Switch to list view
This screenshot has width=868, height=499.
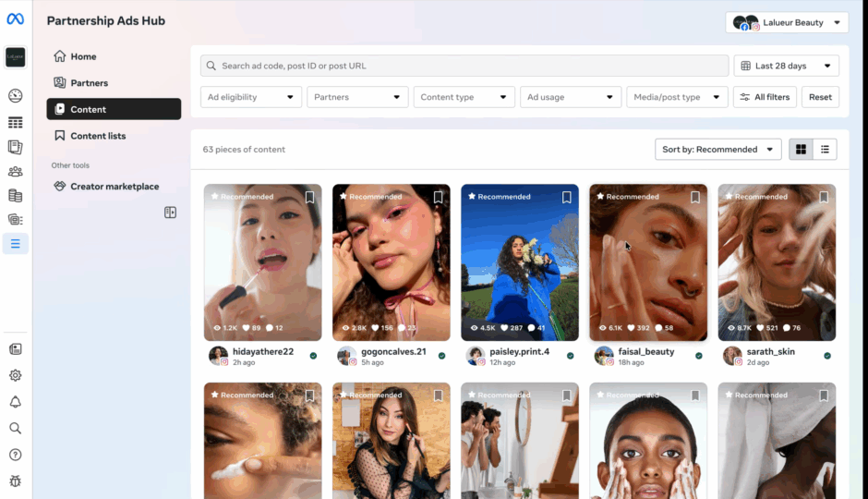825,150
